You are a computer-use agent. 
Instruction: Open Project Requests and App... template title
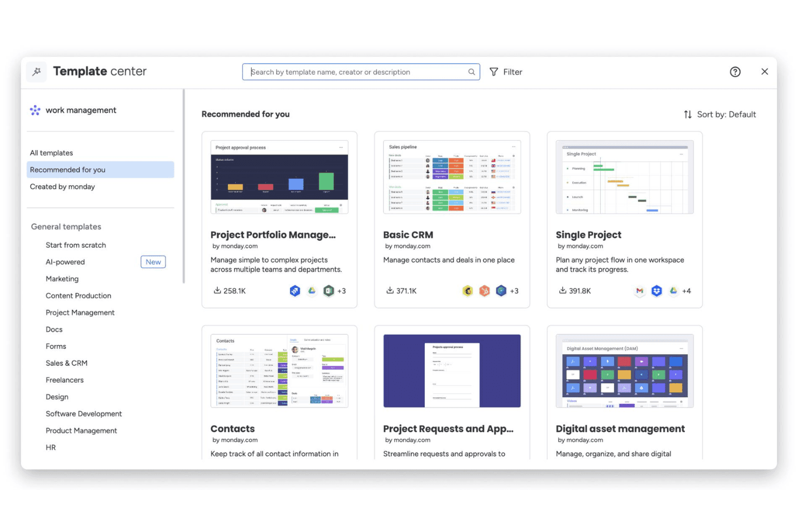click(x=448, y=429)
